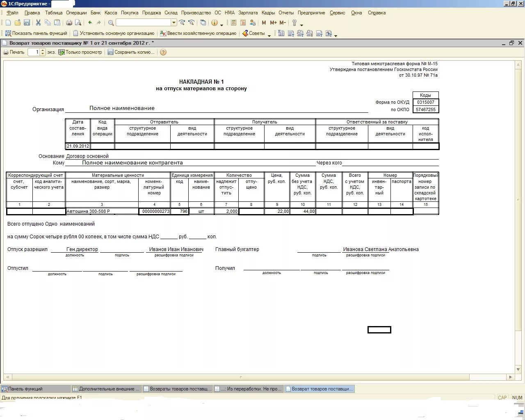
Task: Click the Copy icon in toolbar
Action: (x=48, y=23)
